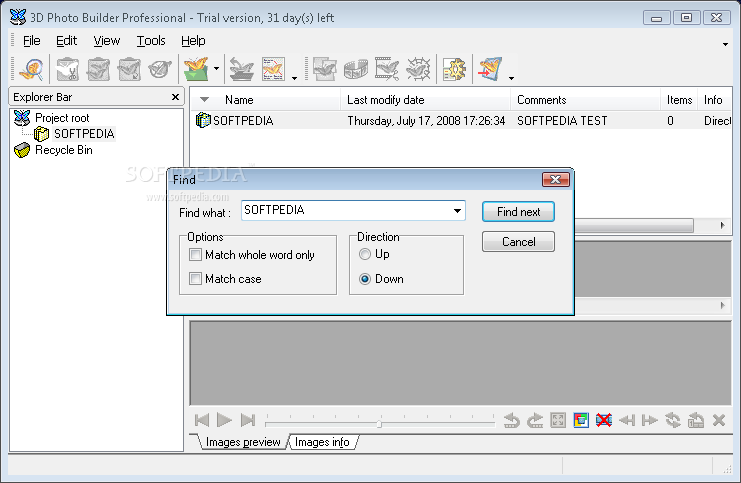Click the preview frame slider thumb
This screenshot has width=741, height=483.
[379, 423]
